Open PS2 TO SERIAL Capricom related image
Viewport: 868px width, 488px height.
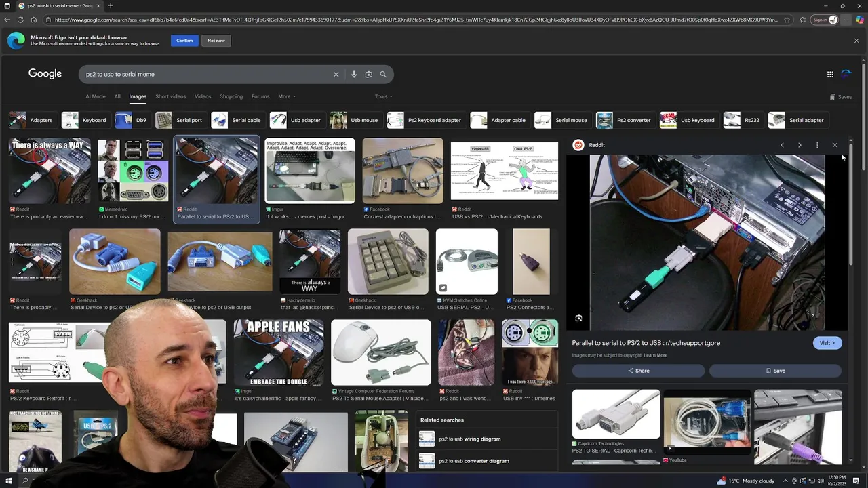[616, 414]
